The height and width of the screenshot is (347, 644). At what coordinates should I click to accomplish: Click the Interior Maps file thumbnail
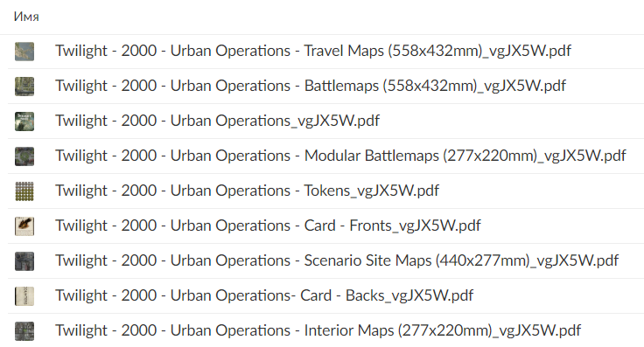coord(24,331)
